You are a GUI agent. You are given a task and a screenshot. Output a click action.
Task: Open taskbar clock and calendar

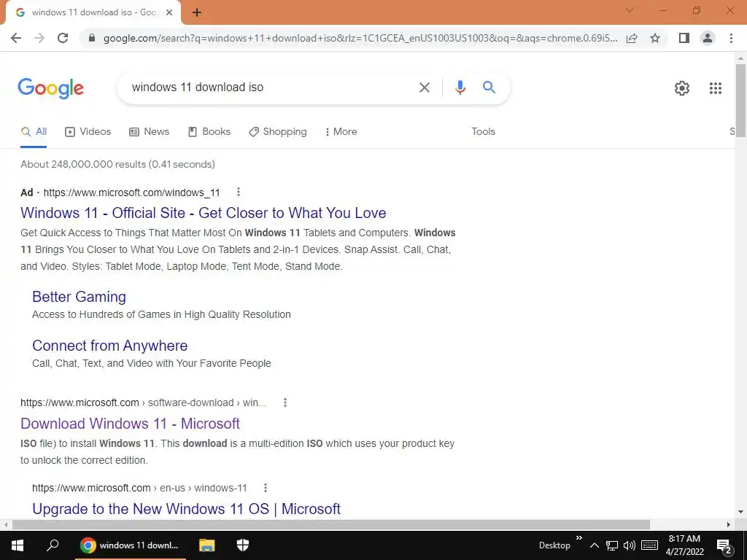click(684, 545)
